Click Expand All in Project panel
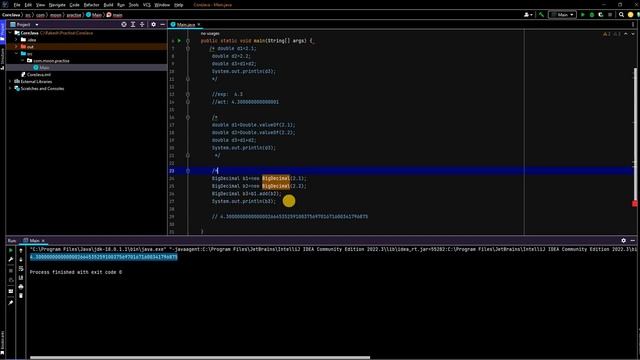Viewport: 640px width, 360px height. (133, 24)
